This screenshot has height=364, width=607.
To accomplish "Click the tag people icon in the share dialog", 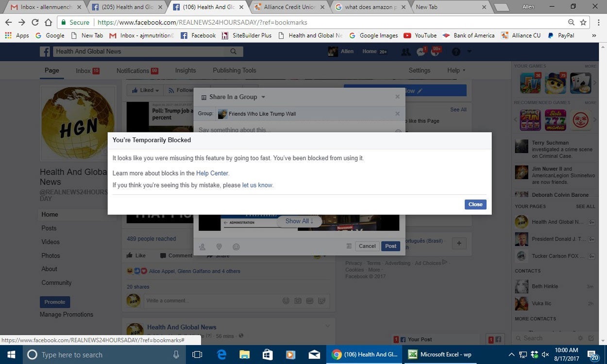I will (x=202, y=247).
